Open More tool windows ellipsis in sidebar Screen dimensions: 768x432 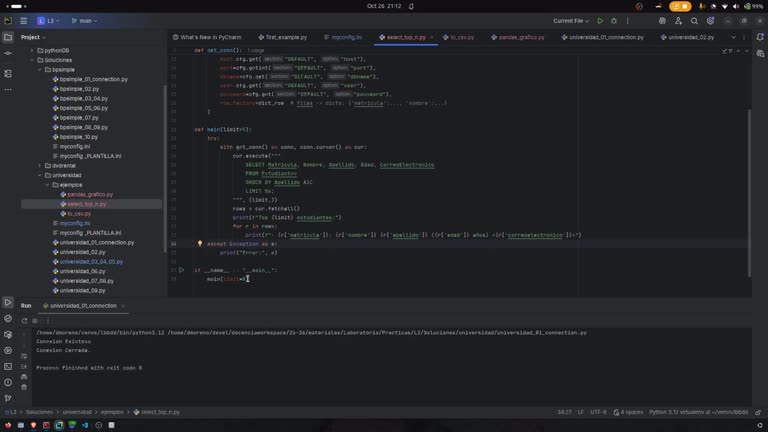point(8,90)
